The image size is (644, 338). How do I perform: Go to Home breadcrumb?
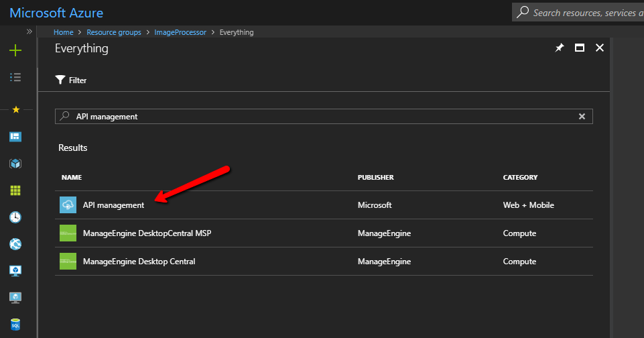[63, 32]
